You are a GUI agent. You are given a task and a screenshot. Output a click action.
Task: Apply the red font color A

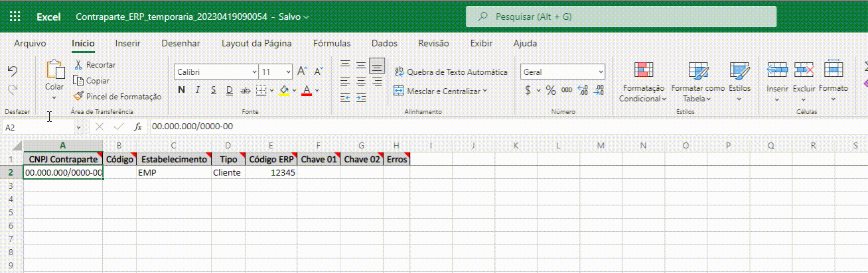307,90
